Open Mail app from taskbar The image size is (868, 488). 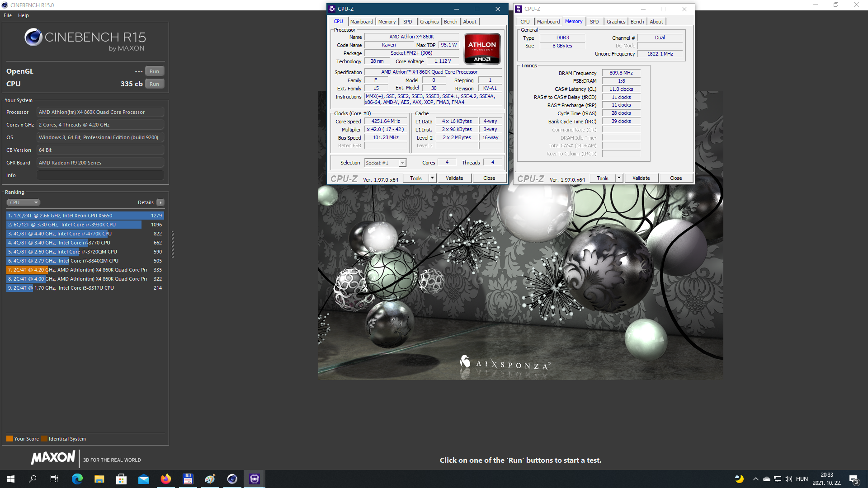(x=144, y=479)
